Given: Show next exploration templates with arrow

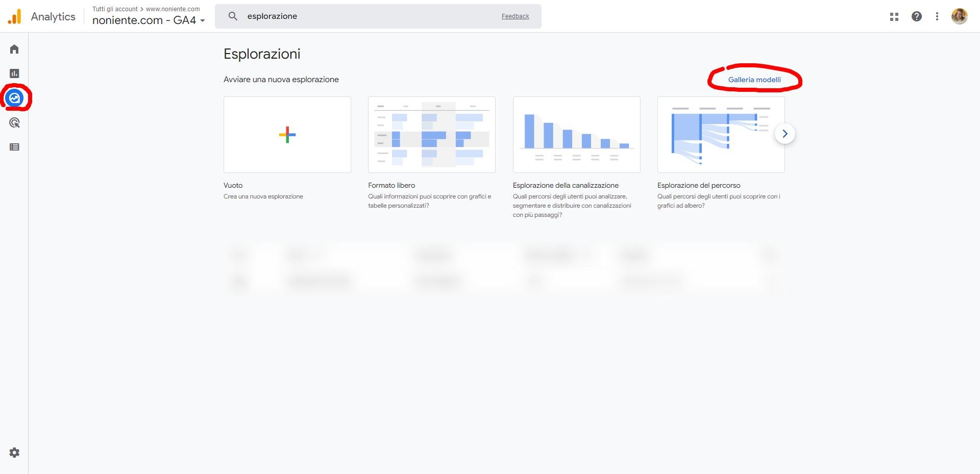Looking at the screenshot, I should coord(785,134).
